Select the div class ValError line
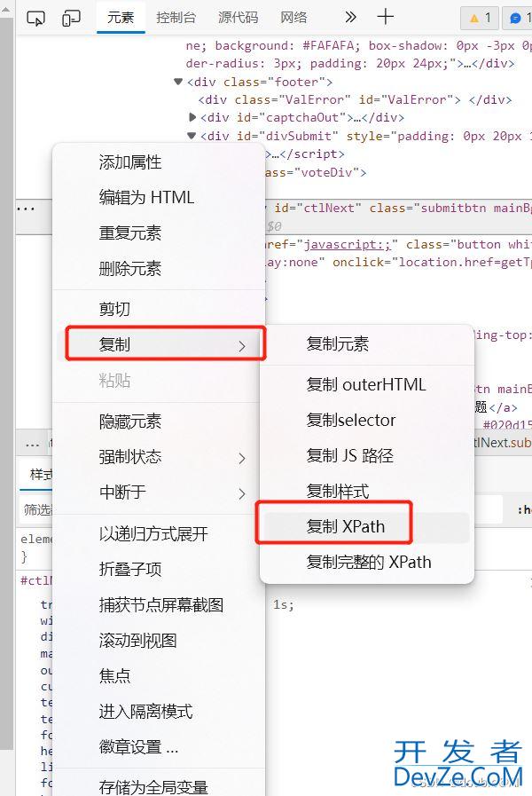532x796 pixels. 355,99
